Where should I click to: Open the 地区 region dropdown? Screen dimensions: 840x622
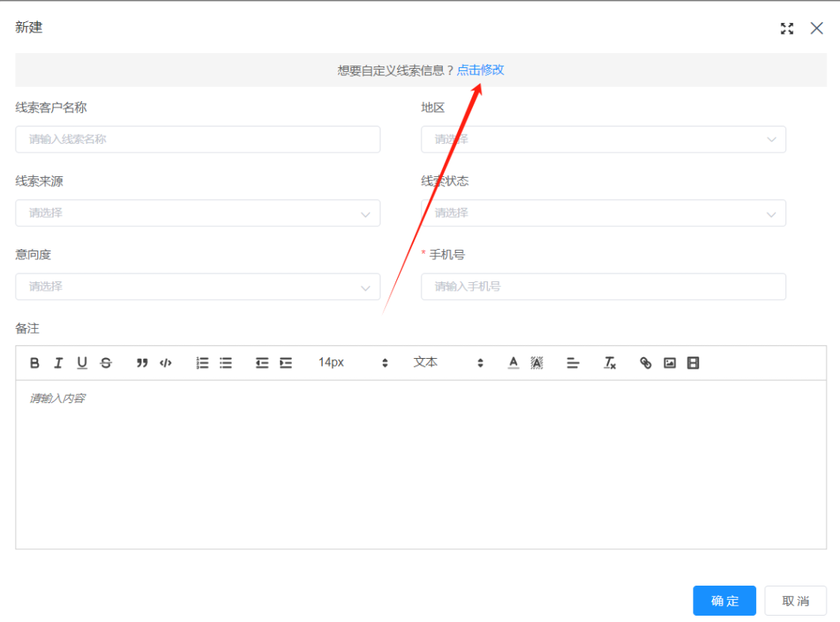[603, 139]
